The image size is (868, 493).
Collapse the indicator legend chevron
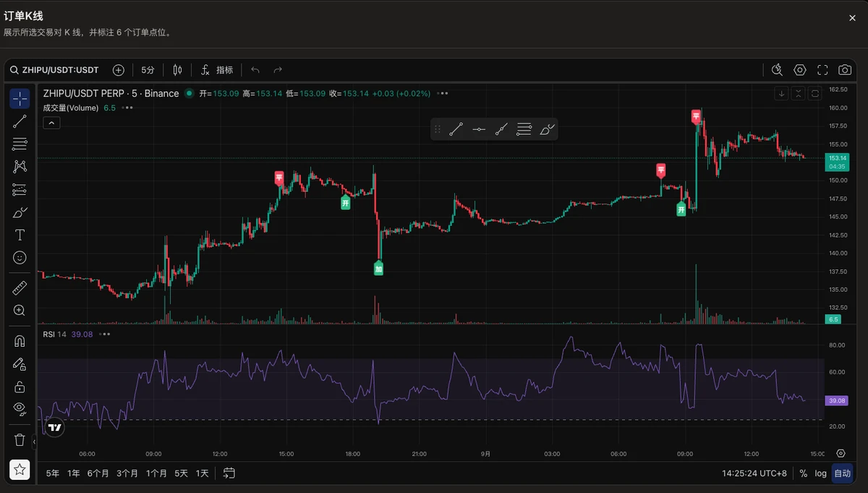click(x=51, y=123)
